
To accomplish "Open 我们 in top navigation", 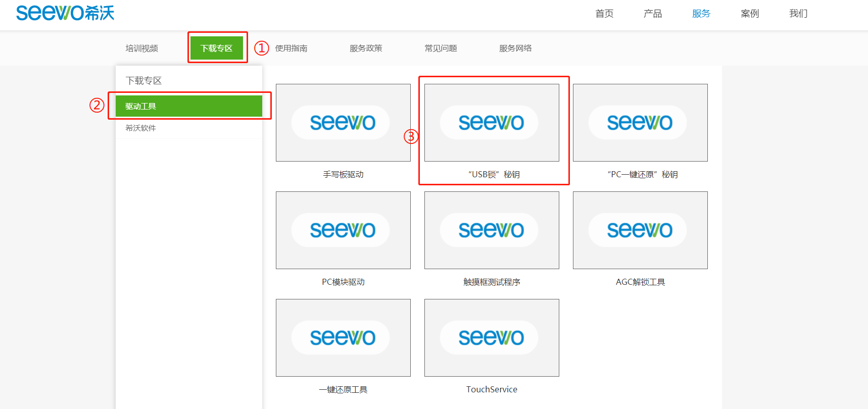I will (x=798, y=14).
